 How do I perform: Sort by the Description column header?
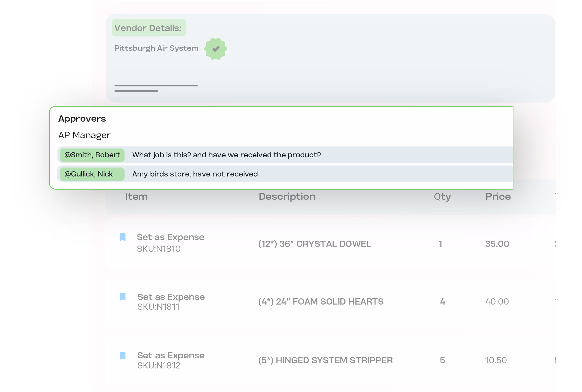tap(287, 197)
